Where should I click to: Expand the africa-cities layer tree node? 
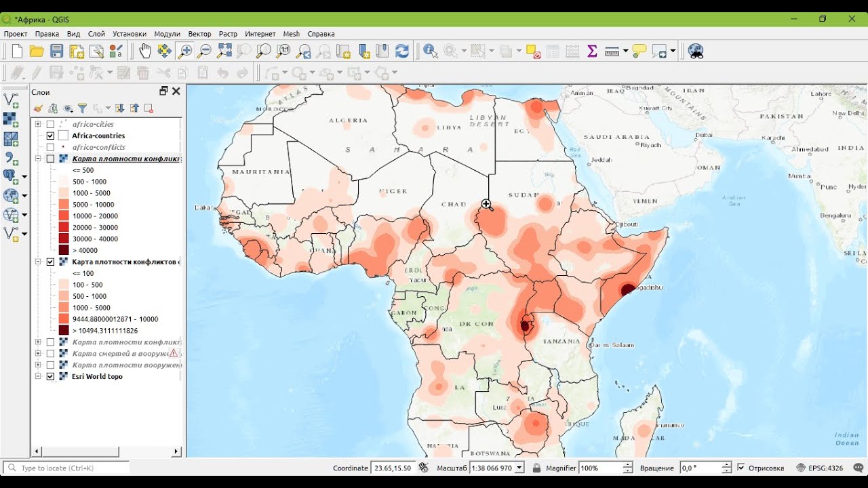[38, 125]
